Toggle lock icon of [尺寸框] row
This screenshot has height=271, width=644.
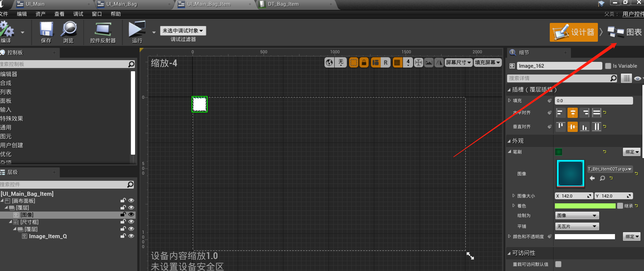(123, 221)
